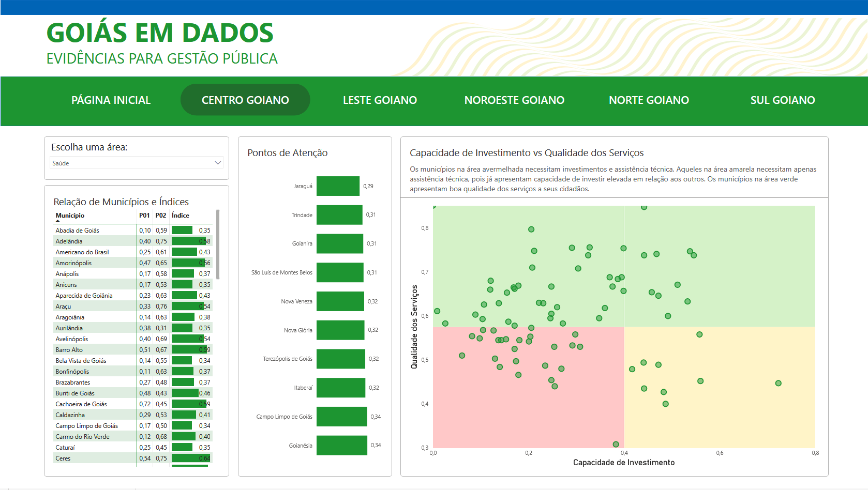
Task: Sort table by P02 column header
Action: point(161,216)
